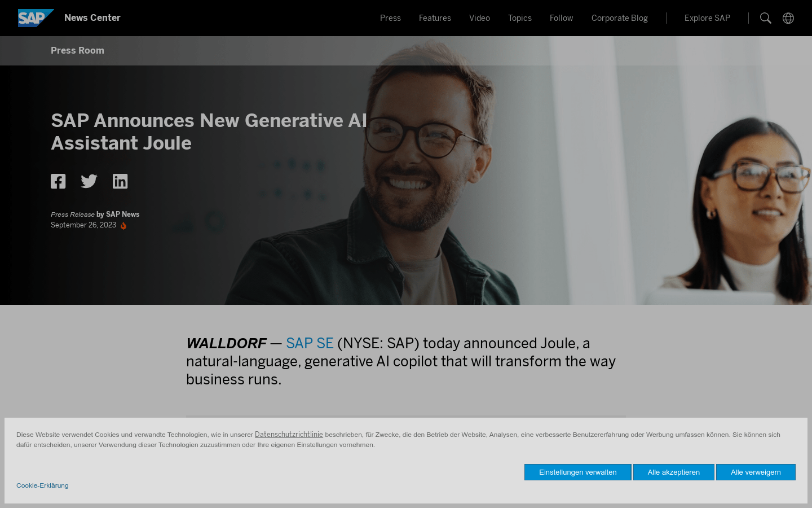Viewport: 812px width, 508px height.
Task: Open the search magnifier icon
Action: pos(765,18)
